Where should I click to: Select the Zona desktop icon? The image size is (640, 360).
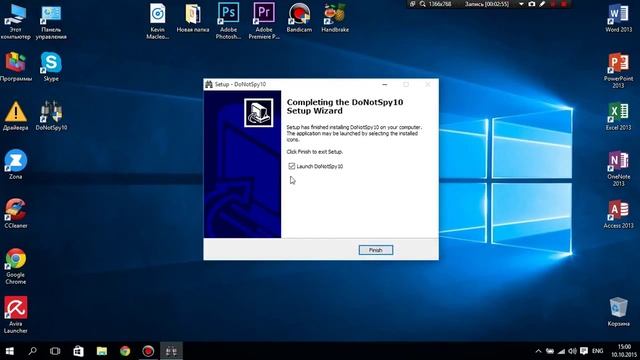click(16, 164)
